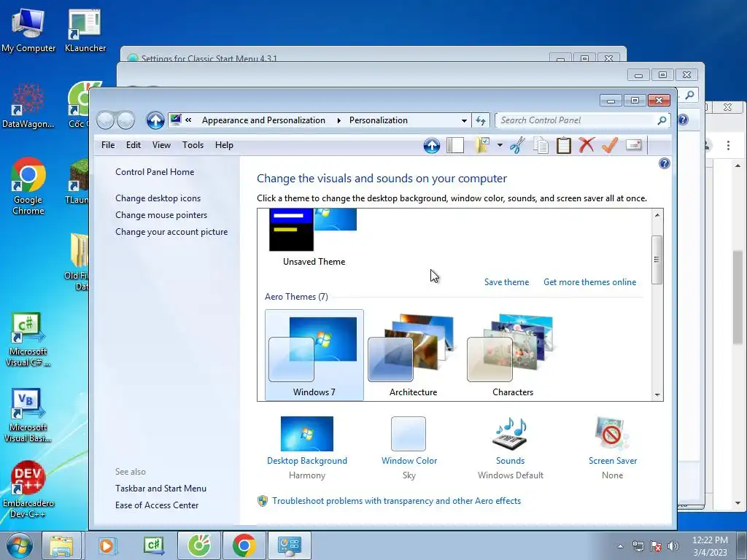Open Window Color settings
Screen dimensions: 747x560
[x=409, y=448]
